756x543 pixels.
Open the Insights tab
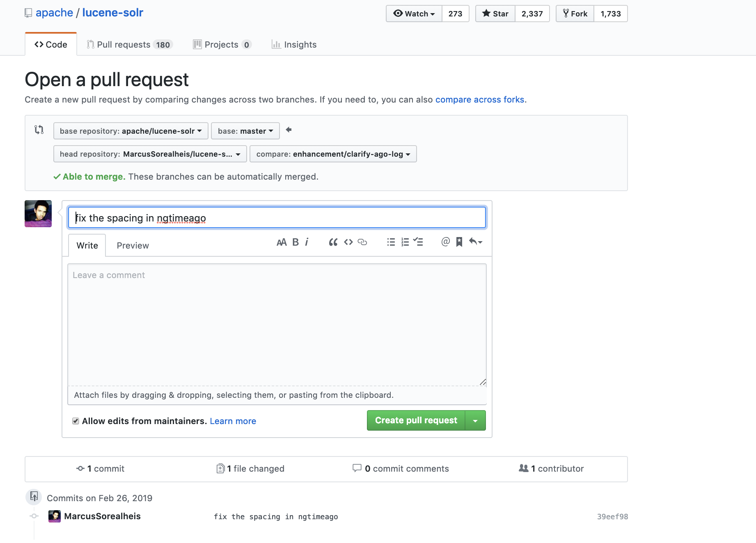[x=294, y=44]
